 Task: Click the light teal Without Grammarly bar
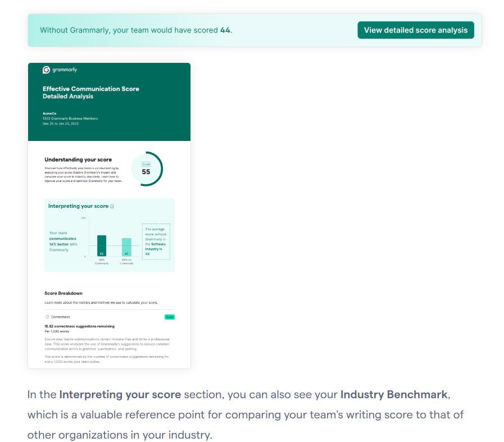pos(126,247)
